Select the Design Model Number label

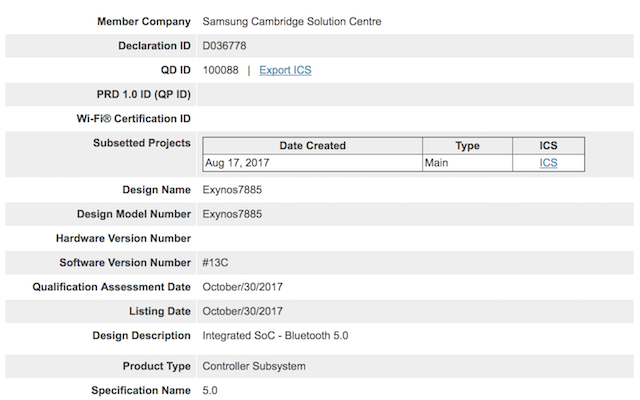click(x=134, y=214)
